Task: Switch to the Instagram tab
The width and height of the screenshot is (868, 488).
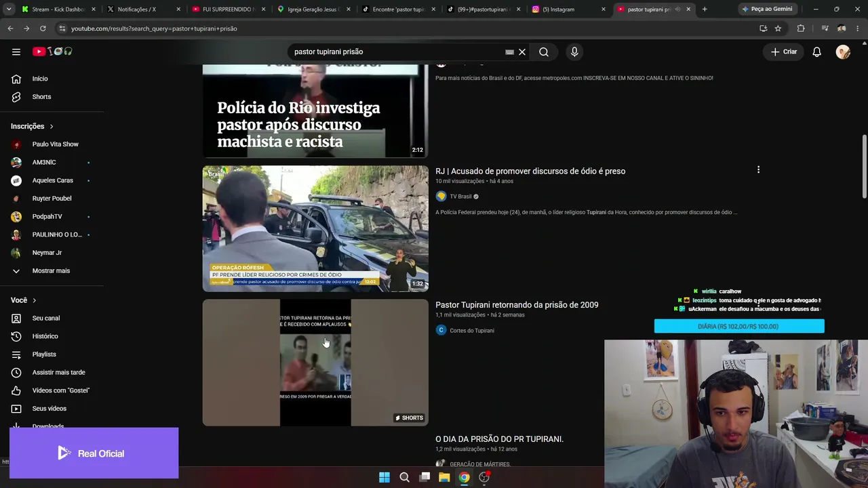Action: pos(567,9)
